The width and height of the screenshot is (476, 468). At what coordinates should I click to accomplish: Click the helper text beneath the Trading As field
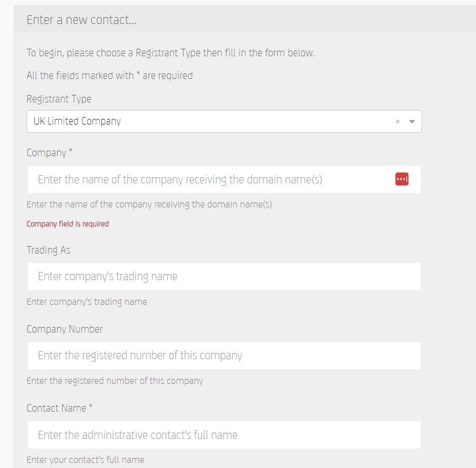click(x=87, y=302)
